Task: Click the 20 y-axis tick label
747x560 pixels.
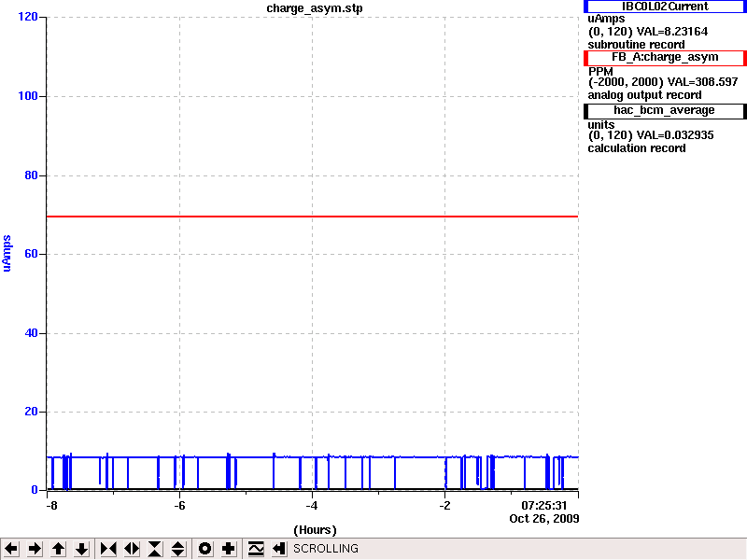Action: 31,412
